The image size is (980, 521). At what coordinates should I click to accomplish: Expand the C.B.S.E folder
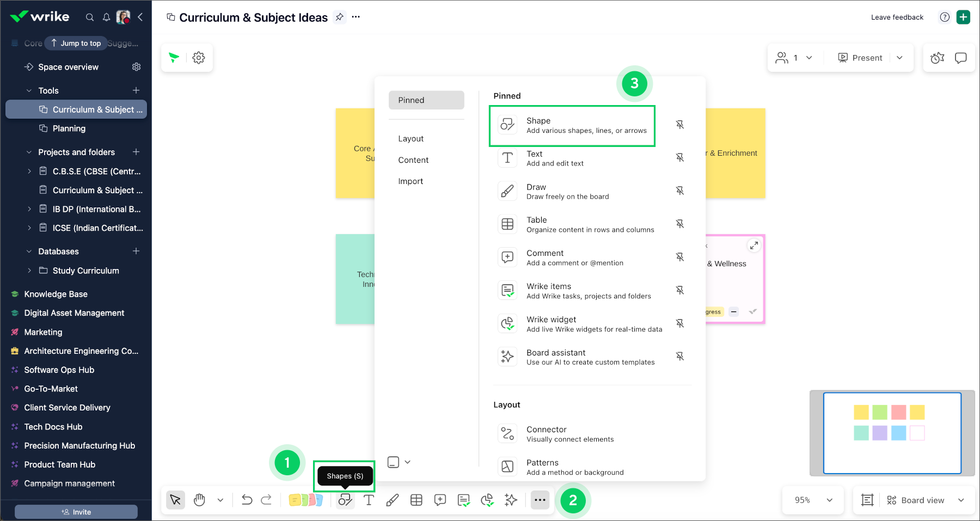(29, 171)
